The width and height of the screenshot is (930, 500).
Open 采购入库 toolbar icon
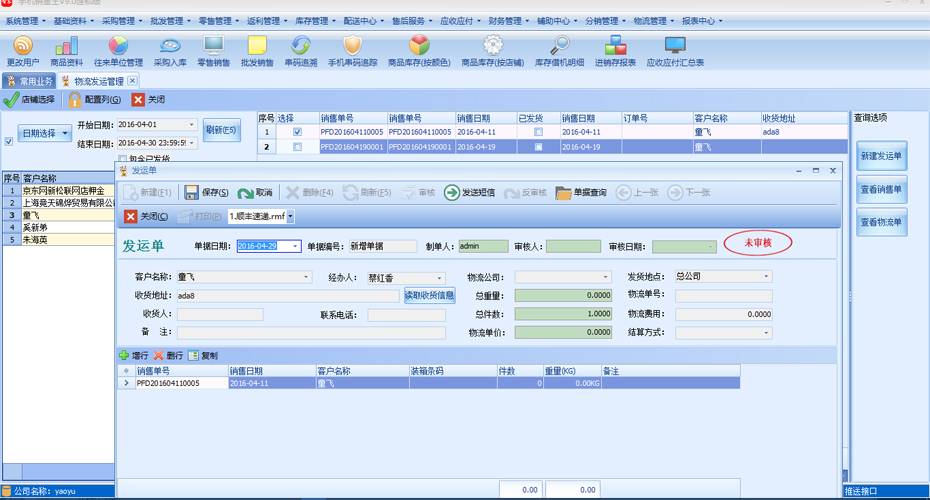(170, 46)
